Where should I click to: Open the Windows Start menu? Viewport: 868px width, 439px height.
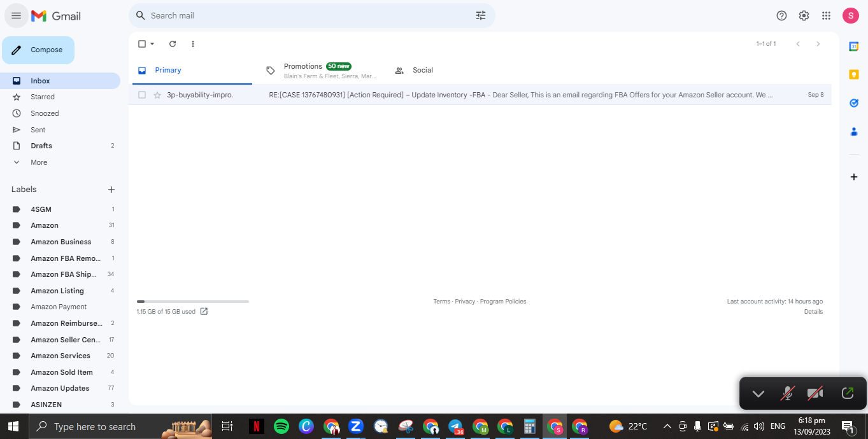click(13, 426)
